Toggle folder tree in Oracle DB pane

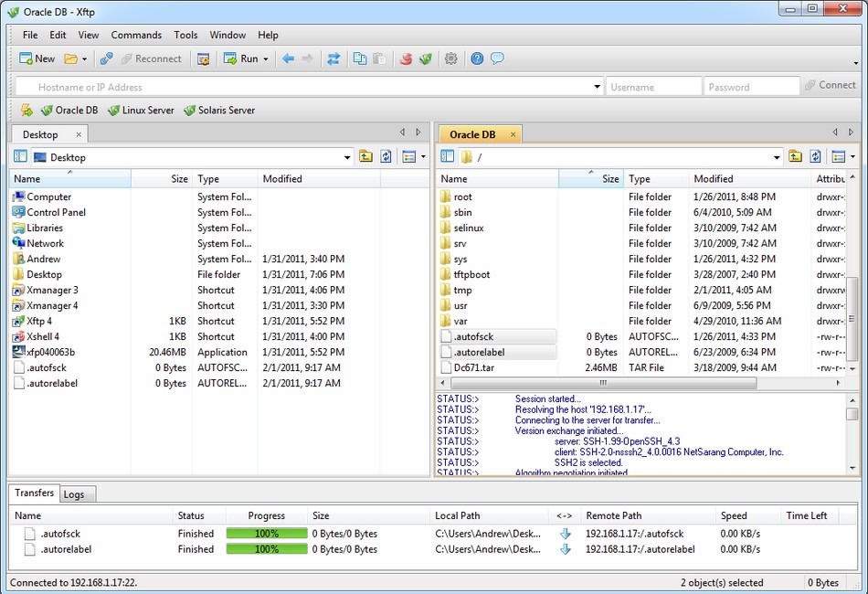point(446,156)
